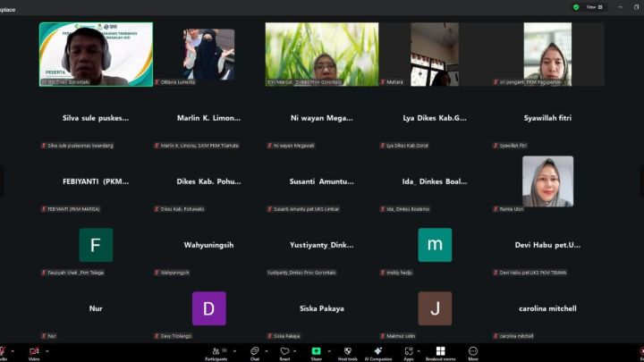Expand the Apps options caret
This screenshot has height=362, width=644.
click(419, 351)
